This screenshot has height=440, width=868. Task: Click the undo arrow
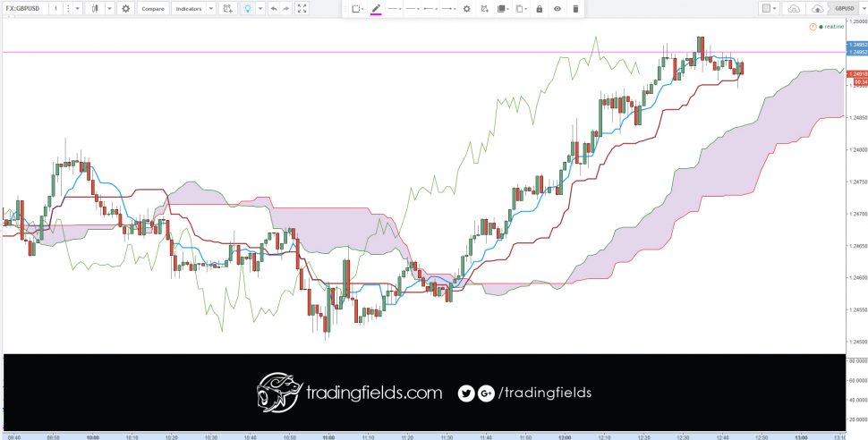point(274,8)
